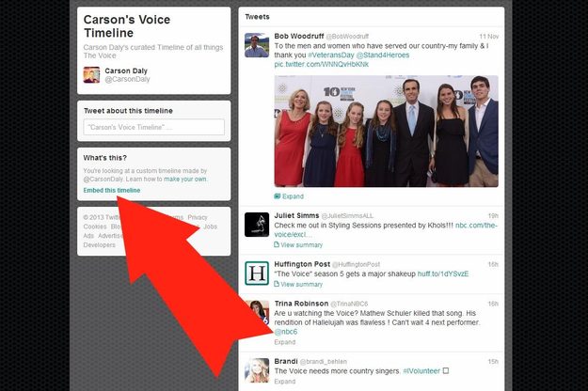Open the Huffington Post name link
This screenshot has width=588, height=391.
pos(302,264)
